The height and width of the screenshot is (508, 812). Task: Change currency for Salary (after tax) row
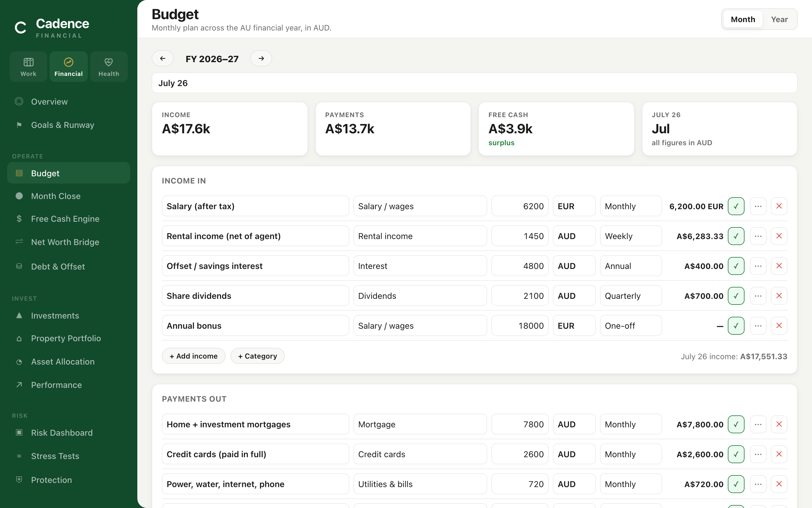[574, 206]
